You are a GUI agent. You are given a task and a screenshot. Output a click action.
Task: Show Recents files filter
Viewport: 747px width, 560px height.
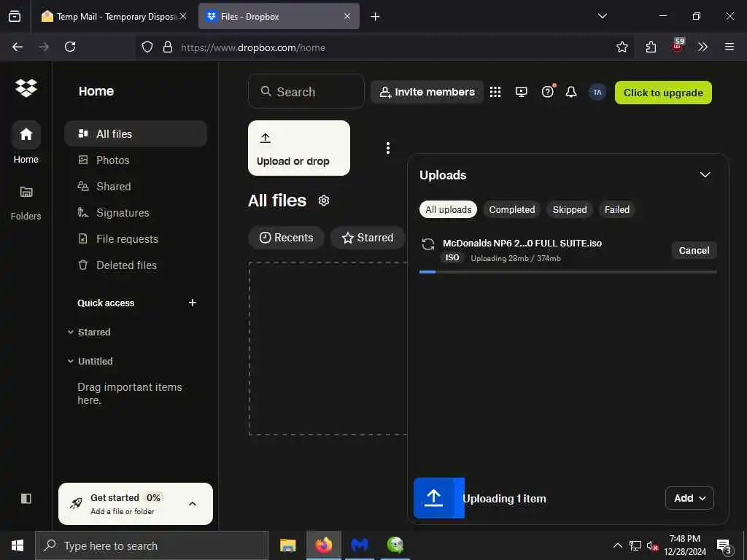[286, 237]
